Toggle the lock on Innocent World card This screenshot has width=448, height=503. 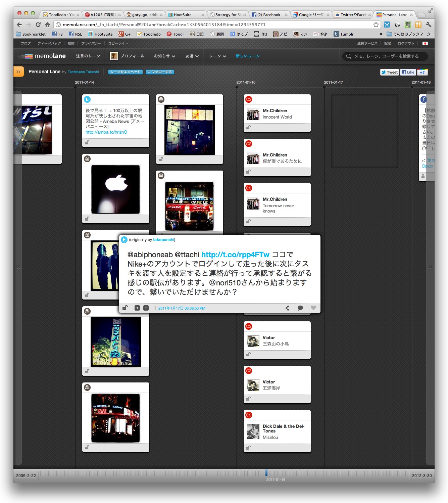pos(248,128)
